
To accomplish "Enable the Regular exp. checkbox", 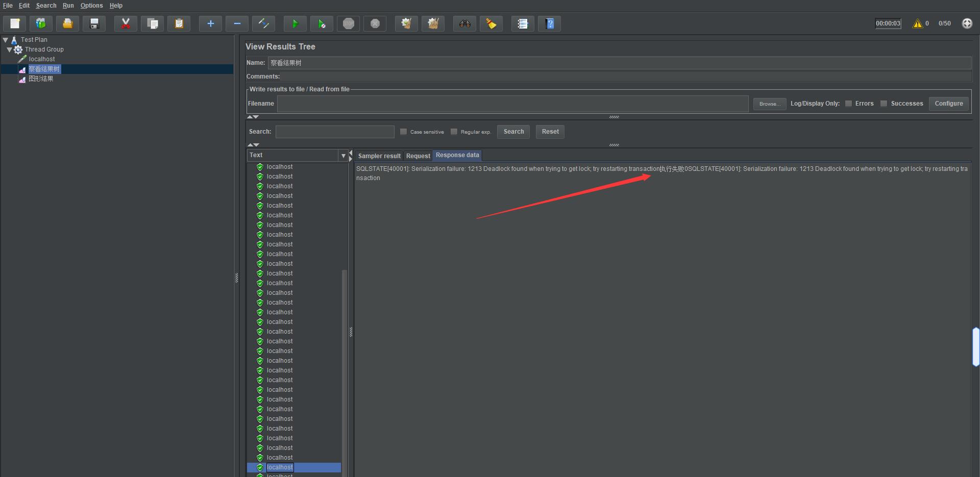I will (454, 132).
